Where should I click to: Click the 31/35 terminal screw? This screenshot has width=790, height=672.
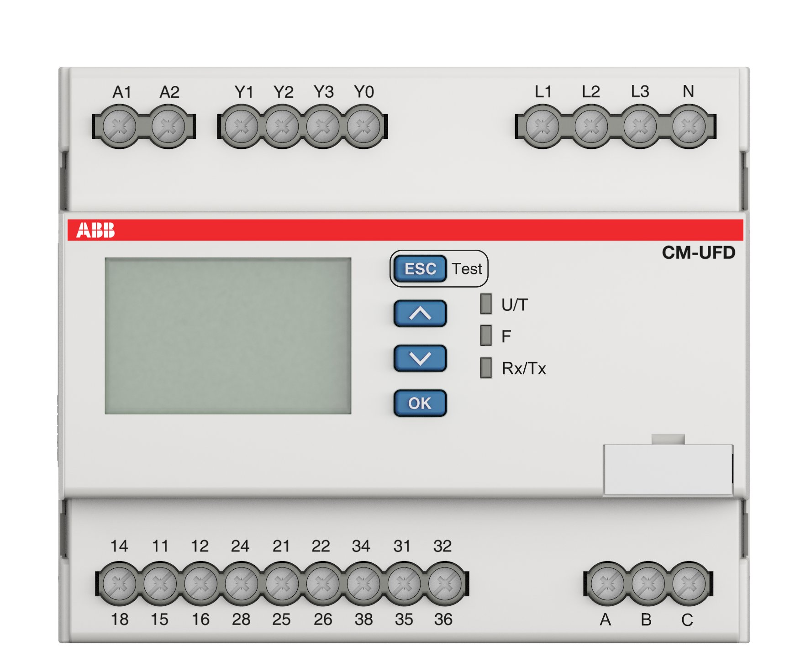[x=405, y=583]
